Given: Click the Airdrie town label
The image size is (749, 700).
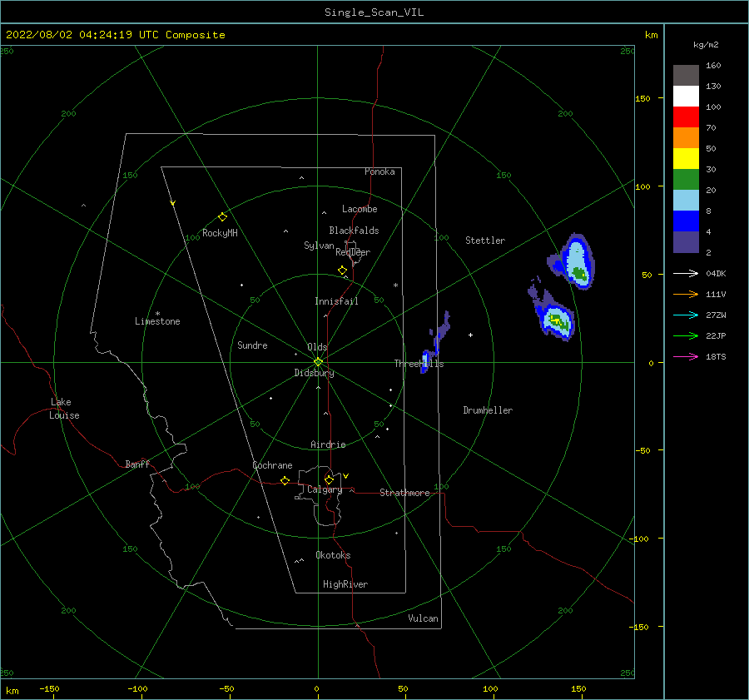Looking at the screenshot, I should click(328, 444).
